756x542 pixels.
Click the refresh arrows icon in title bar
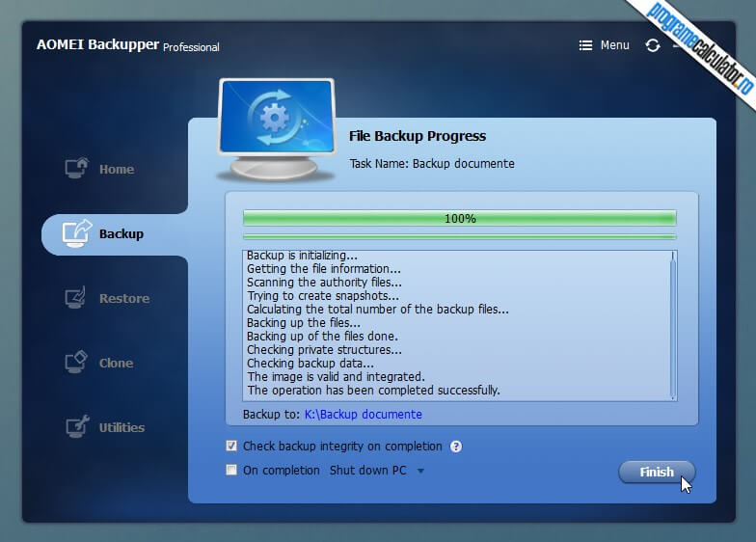tap(653, 46)
